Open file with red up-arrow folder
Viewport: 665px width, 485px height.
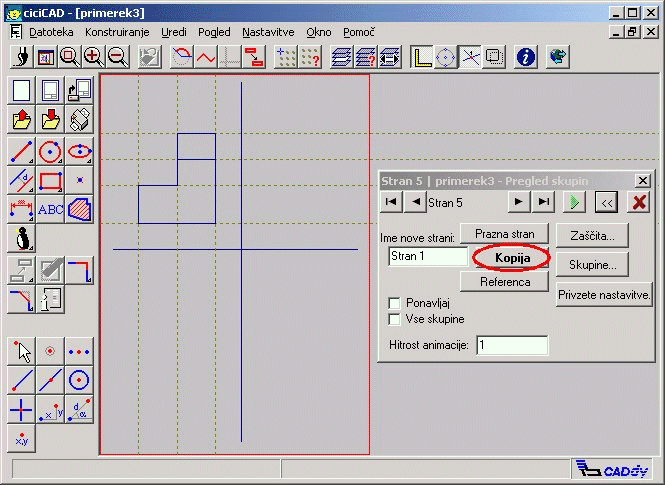pyautogui.click(x=21, y=119)
